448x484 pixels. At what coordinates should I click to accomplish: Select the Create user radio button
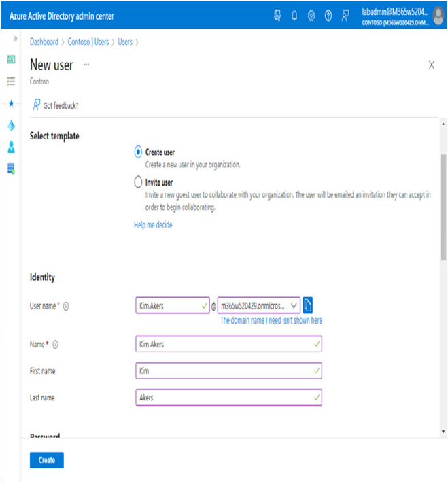pos(138,152)
